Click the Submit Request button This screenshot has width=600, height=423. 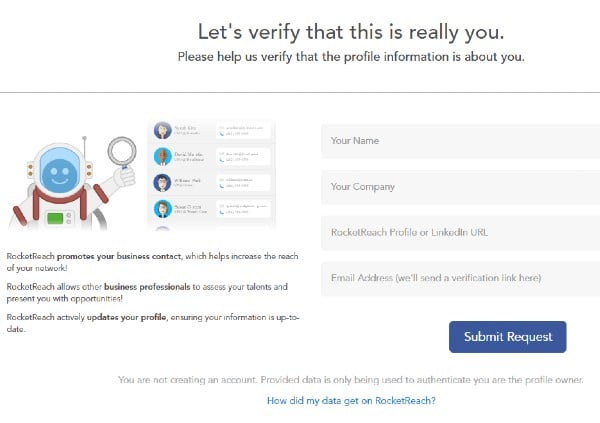[x=508, y=337]
